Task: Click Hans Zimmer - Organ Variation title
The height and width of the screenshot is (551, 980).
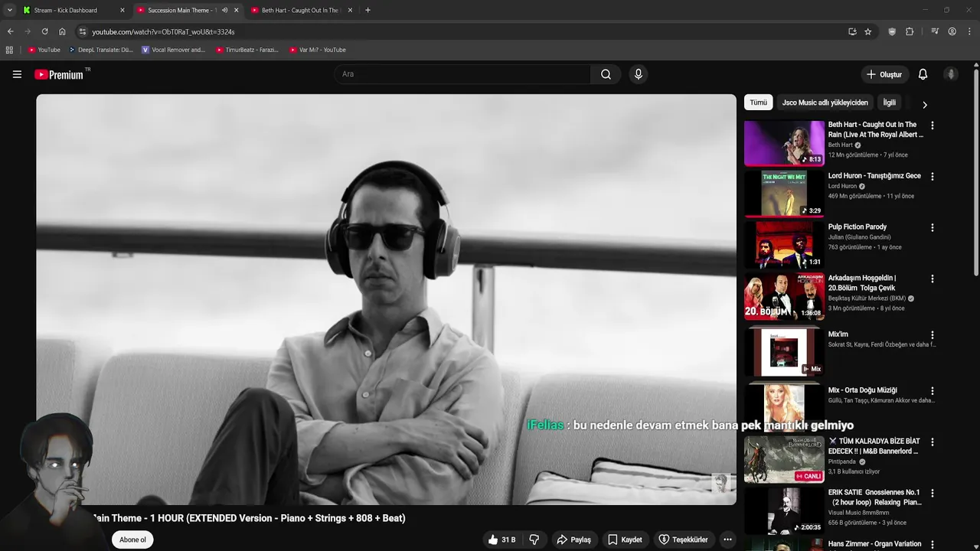Action: coord(874,544)
